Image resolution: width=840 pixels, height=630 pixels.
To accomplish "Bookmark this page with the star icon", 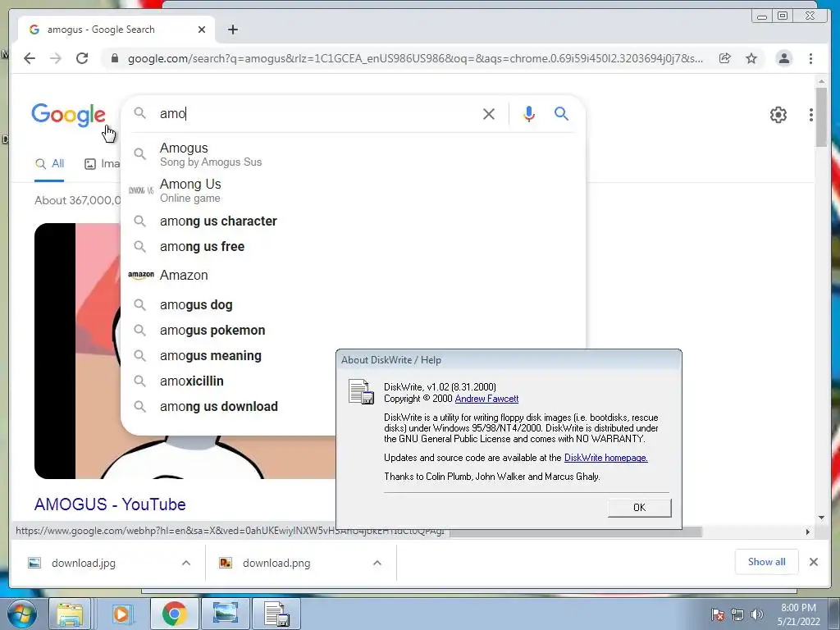I will point(751,58).
